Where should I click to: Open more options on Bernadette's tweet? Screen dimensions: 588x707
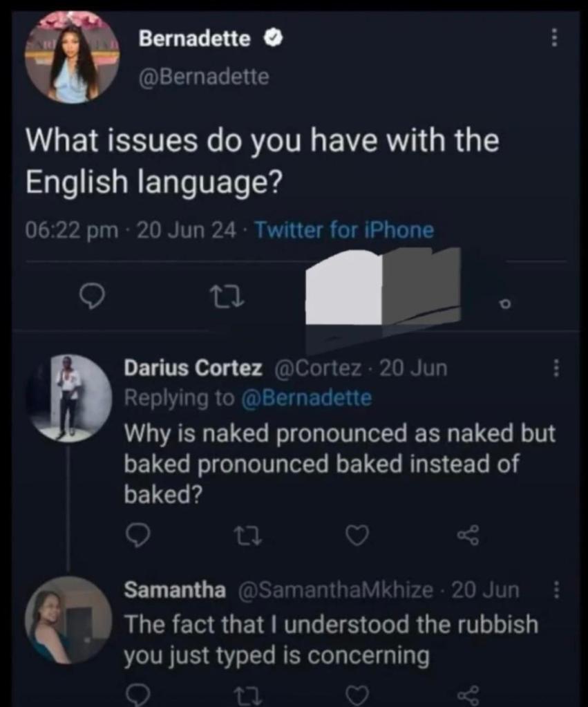553,39
